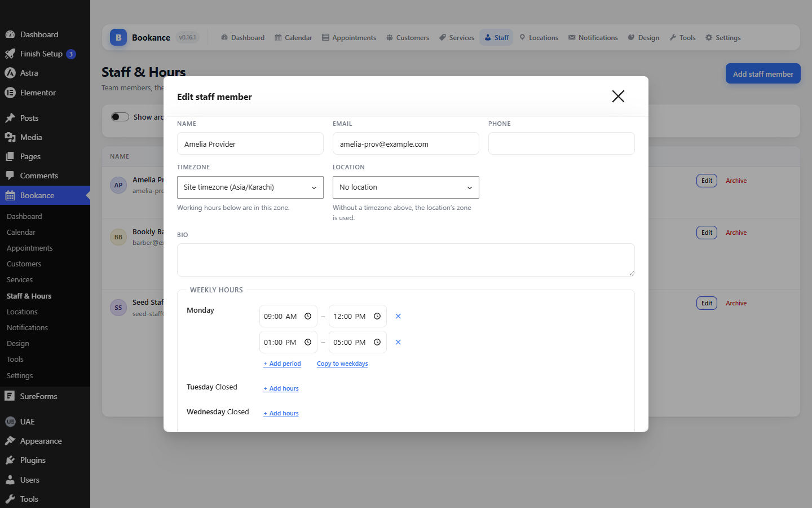
Task: Open Notifications submenu item in sidebar
Action: 45,327
